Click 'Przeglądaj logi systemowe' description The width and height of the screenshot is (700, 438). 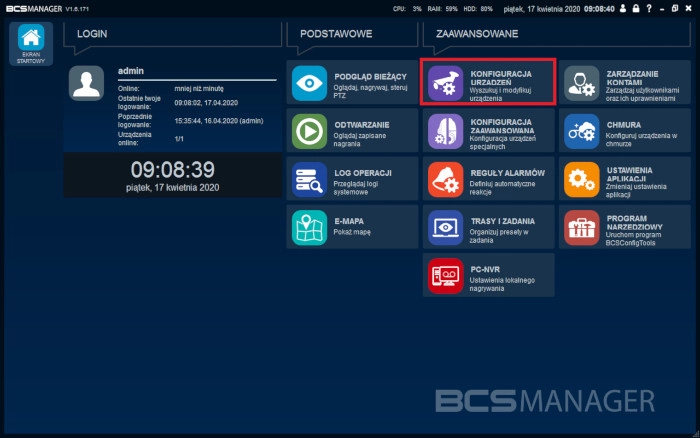[x=356, y=188]
